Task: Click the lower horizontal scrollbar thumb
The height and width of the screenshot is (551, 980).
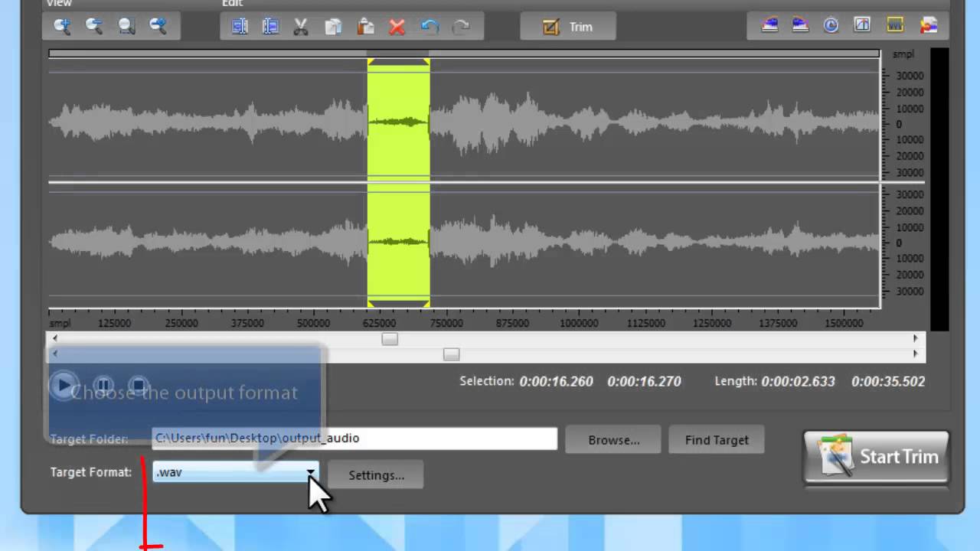Action: [451, 354]
